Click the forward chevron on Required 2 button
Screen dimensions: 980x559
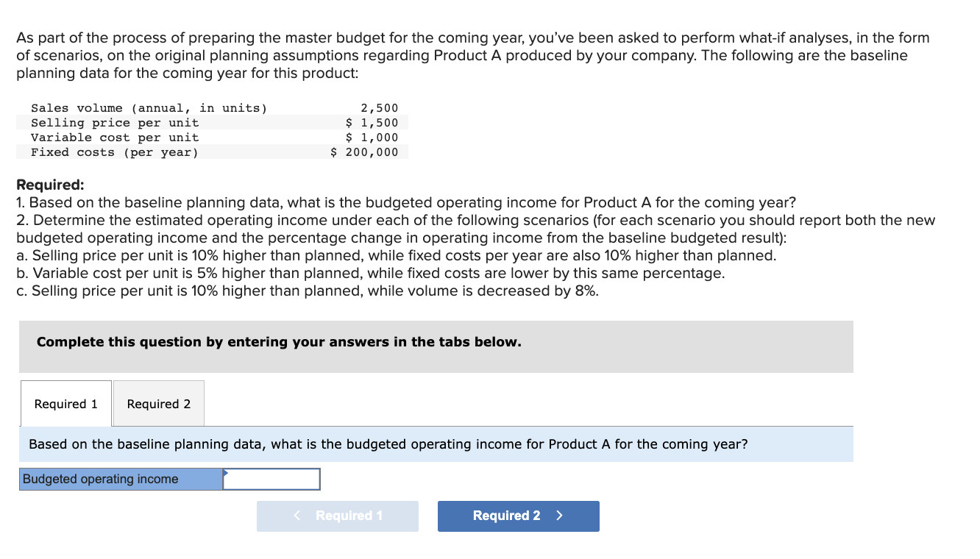558,516
